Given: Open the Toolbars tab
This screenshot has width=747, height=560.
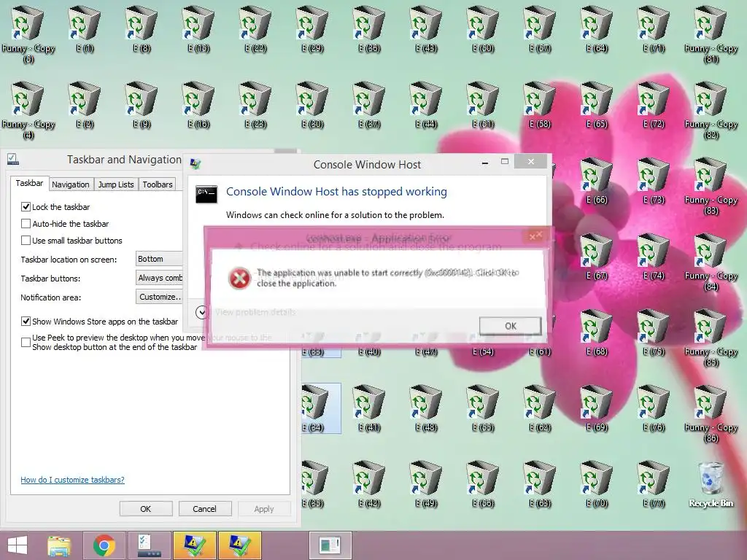Looking at the screenshot, I should [158, 184].
